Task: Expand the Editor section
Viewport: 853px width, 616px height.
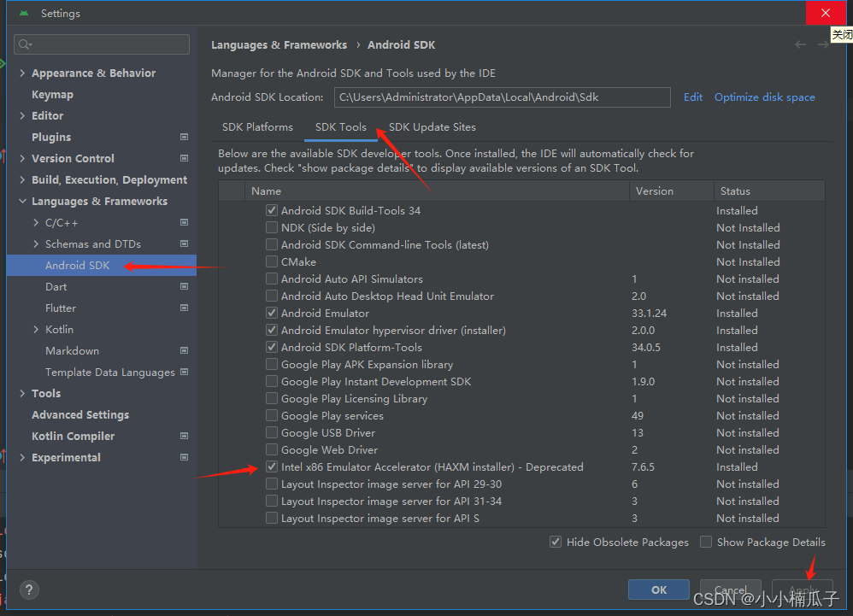Action: (x=22, y=116)
